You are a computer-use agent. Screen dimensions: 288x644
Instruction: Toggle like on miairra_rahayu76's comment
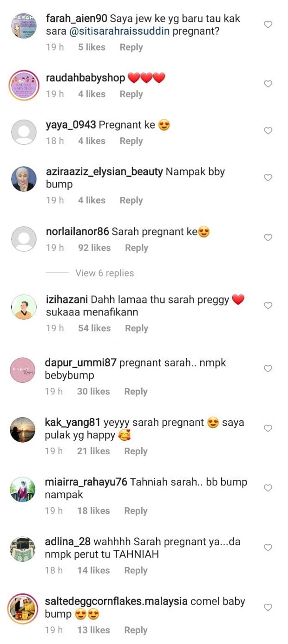pos(268,488)
